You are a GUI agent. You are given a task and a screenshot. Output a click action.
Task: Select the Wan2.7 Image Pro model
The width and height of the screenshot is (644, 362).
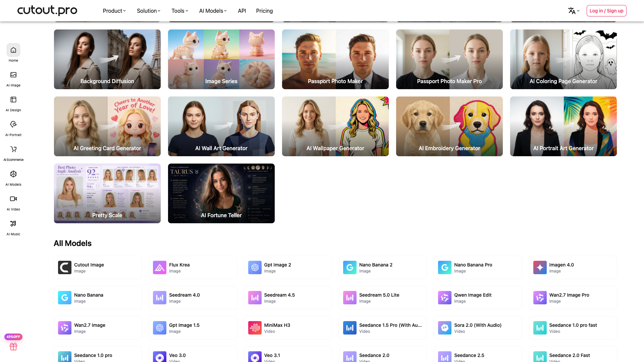pyautogui.click(x=573, y=298)
